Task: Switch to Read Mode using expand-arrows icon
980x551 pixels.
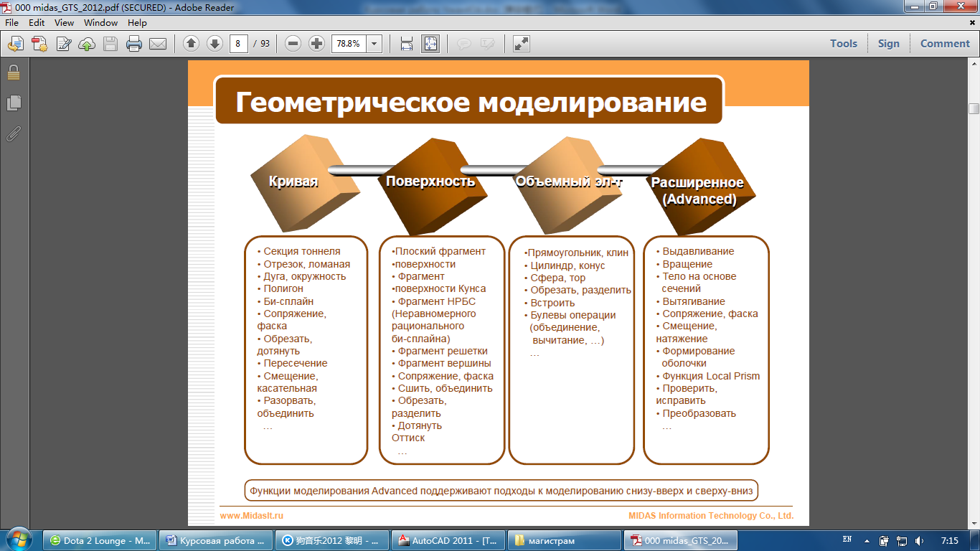Action: point(522,44)
